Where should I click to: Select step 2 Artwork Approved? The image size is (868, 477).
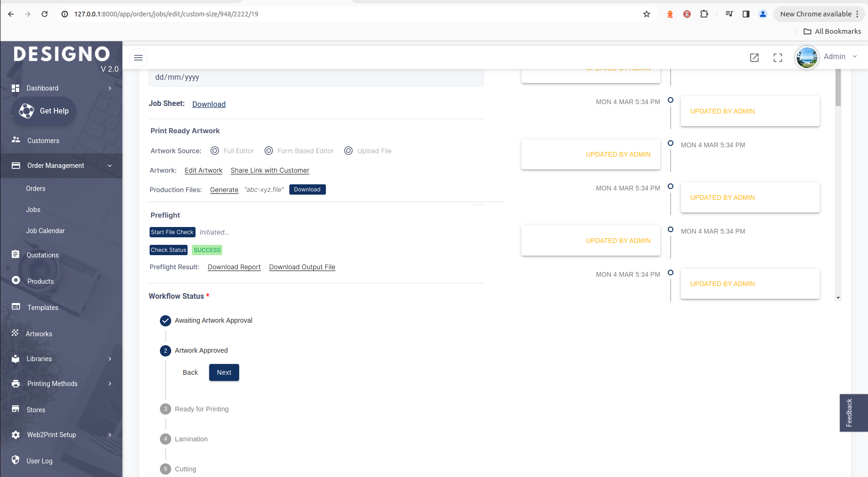point(194,351)
